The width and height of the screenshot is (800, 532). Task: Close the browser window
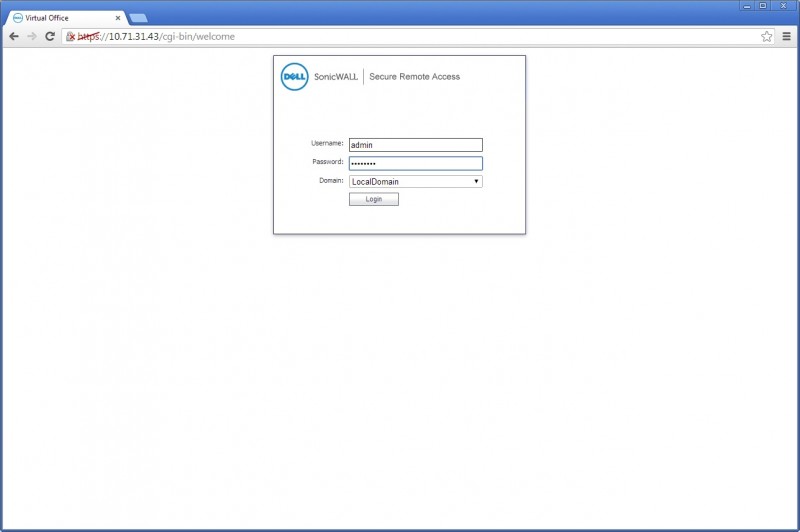[x=784, y=6]
